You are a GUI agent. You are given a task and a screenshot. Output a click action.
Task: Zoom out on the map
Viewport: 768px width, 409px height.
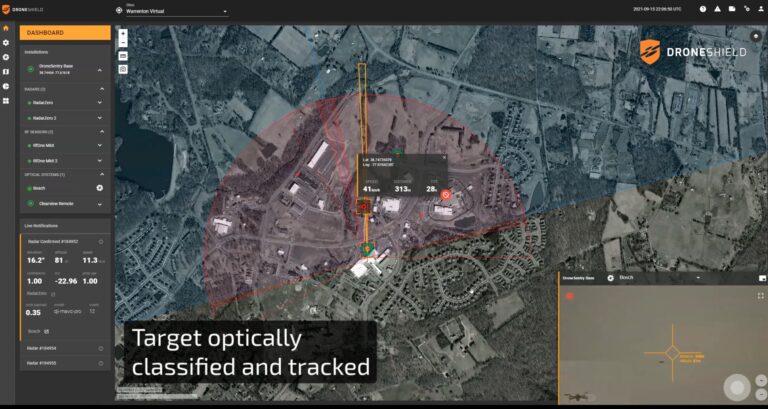point(123,43)
